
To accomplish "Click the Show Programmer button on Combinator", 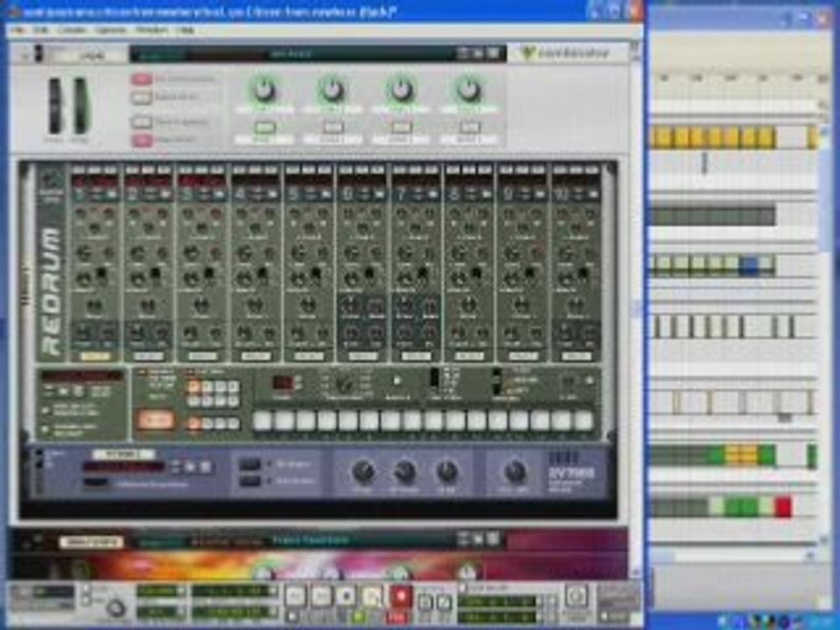I will [x=142, y=122].
